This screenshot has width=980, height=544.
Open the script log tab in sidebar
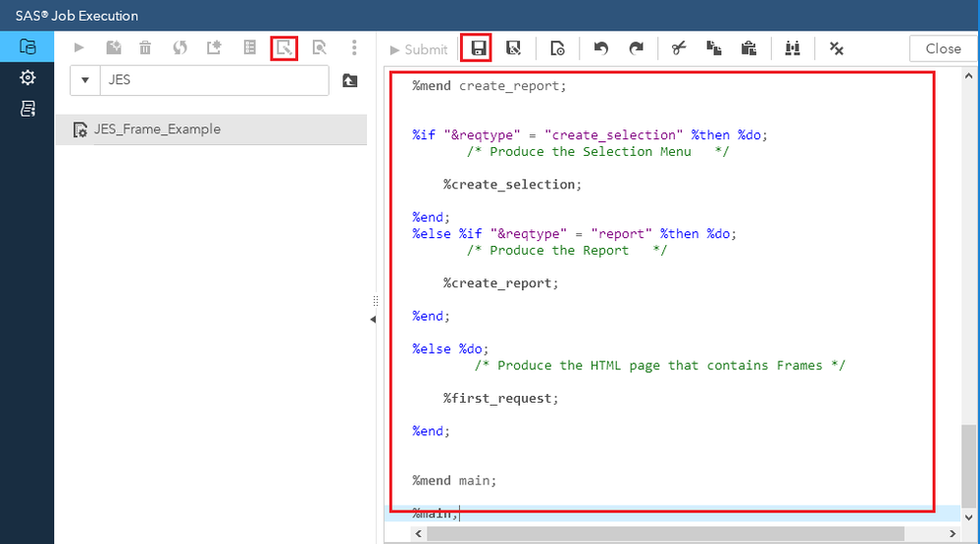coord(27,108)
